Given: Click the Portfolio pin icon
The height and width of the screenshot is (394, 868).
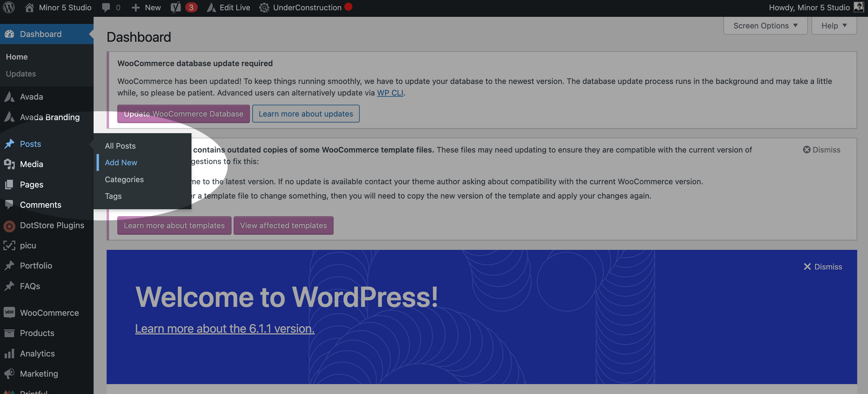Looking at the screenshot, I should 10,265.
